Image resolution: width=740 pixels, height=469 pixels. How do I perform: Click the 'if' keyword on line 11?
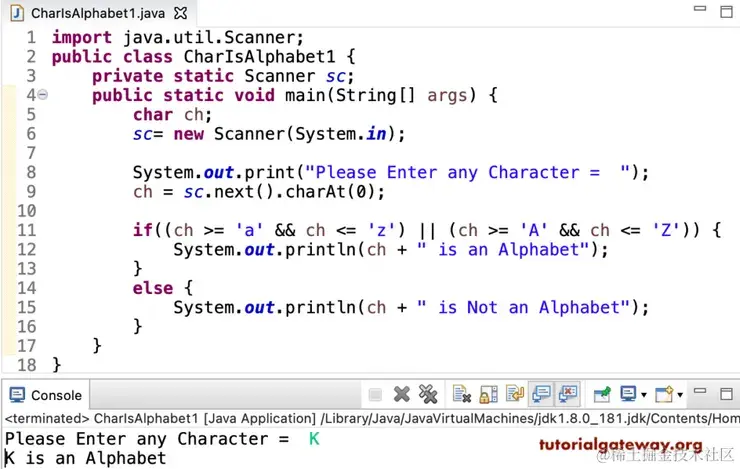(143, 230)
